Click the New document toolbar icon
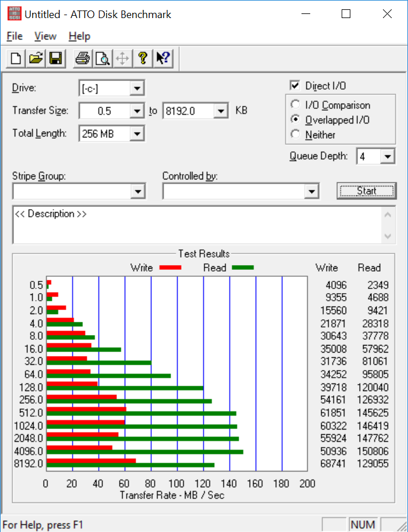Viewport: 408px width, 532px height. coord(16,58)
